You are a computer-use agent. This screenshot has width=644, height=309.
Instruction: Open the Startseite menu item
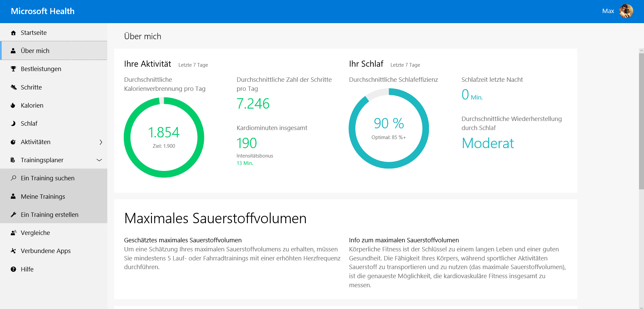click(54, 33)
